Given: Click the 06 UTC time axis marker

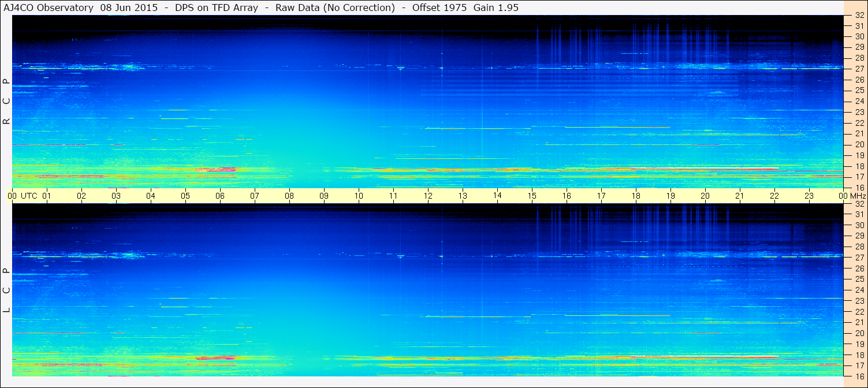Looking at the screenshot, I should point(219,196).
